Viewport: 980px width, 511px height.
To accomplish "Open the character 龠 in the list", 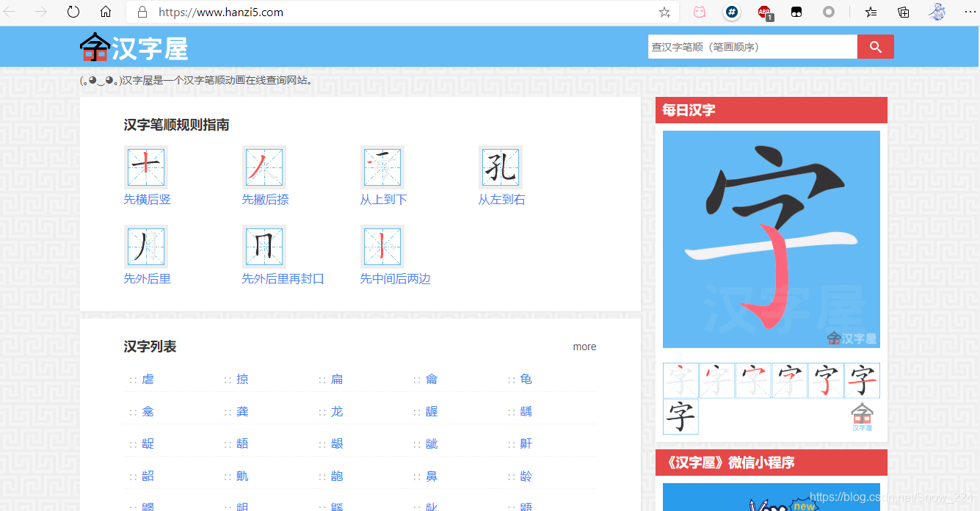I will click(x=432, y=379).
